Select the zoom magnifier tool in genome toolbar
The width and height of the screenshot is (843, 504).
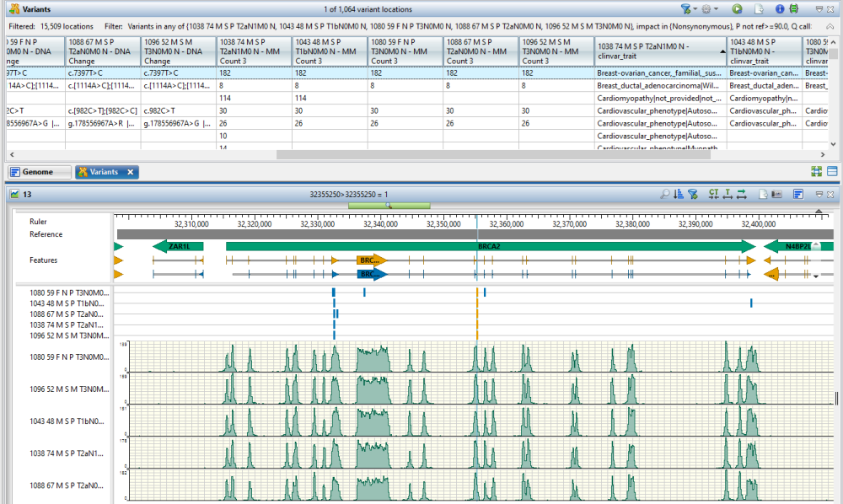click(665, 196)
